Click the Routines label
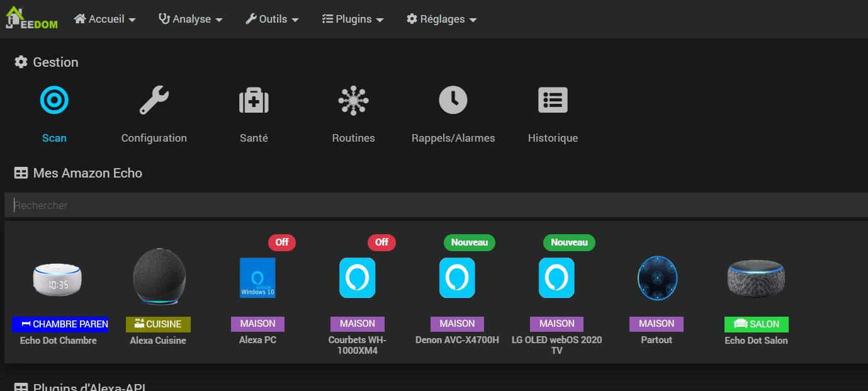This screenshot has width=868, height=391. [354, 138]
